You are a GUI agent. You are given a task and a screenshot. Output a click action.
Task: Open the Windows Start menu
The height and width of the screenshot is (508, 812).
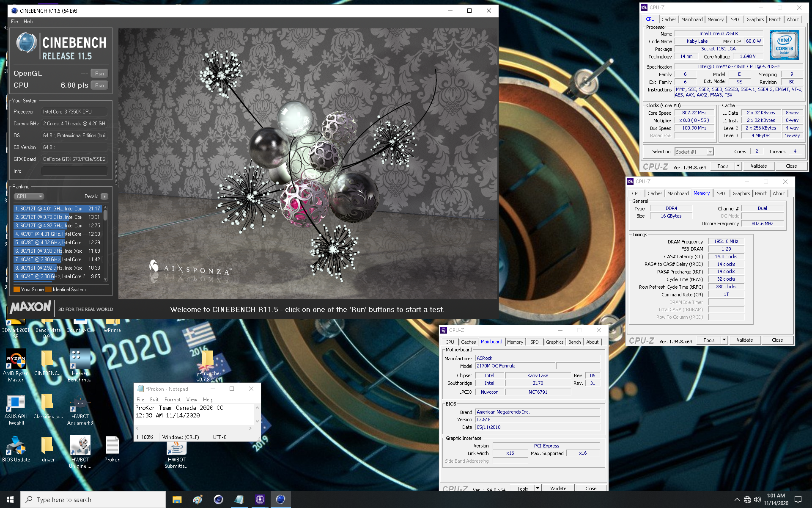pyautogui.click(x=10, y=500)
